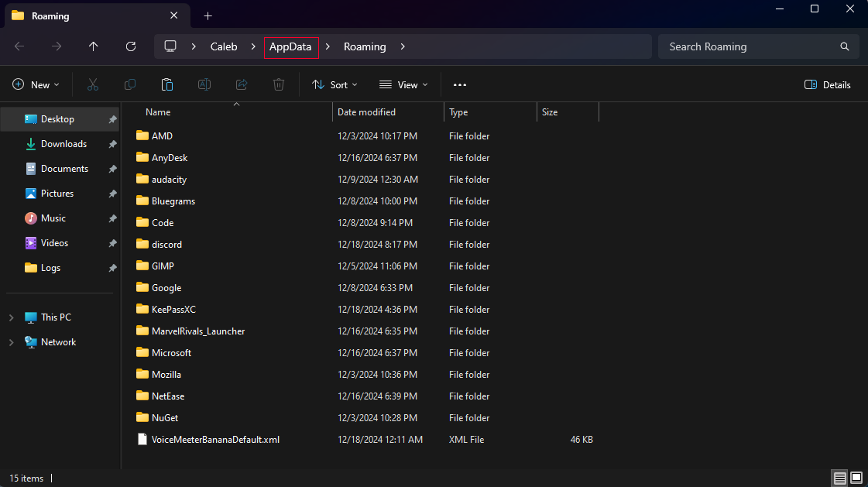Expand chevron before Caleb in address bar
The width and height of the screenshot is (868, 487).
click(x=194, y=46)
